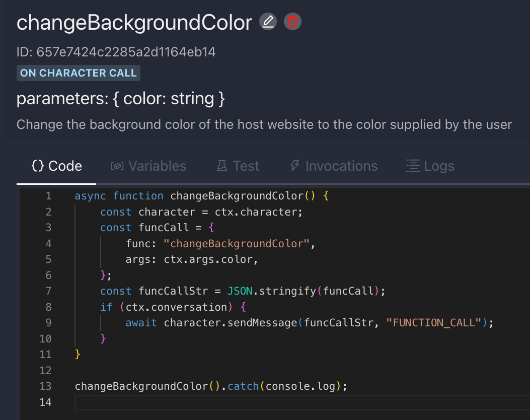Click the JSON.stringify(funcCall) code line

pyautogui.click(x=243, y=291)
